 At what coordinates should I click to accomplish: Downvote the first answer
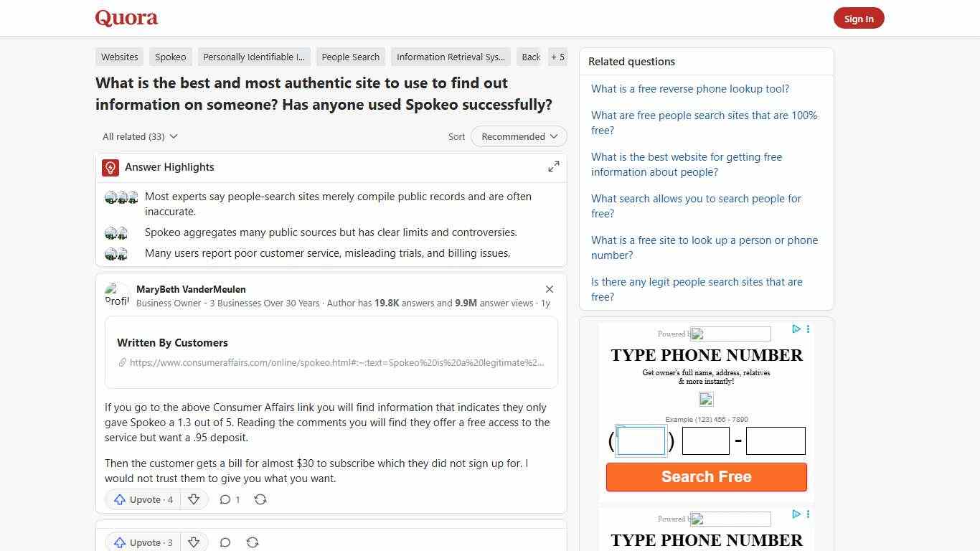(x=194, y=499)
